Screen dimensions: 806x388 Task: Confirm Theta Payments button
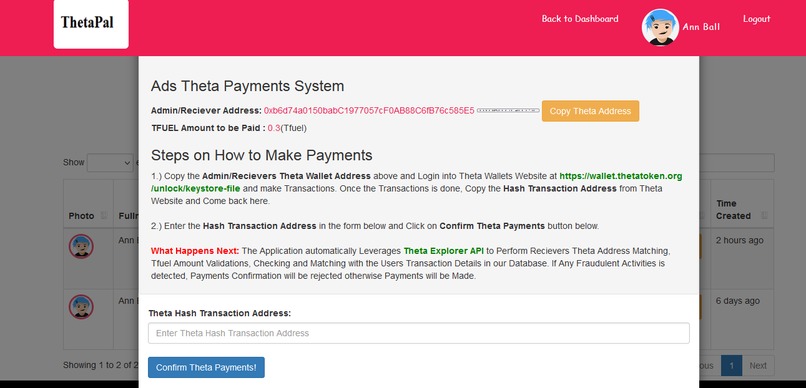[x=206, y=367]
